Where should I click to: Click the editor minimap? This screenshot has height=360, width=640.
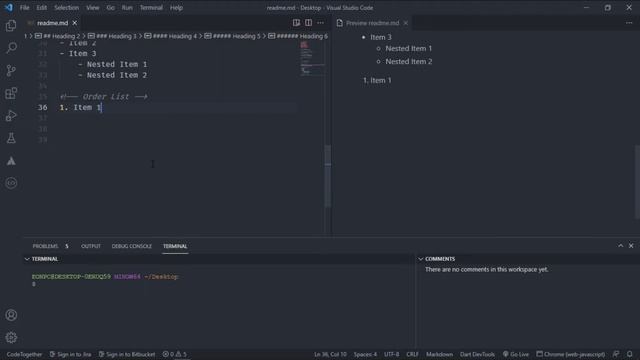click(312, 58)
